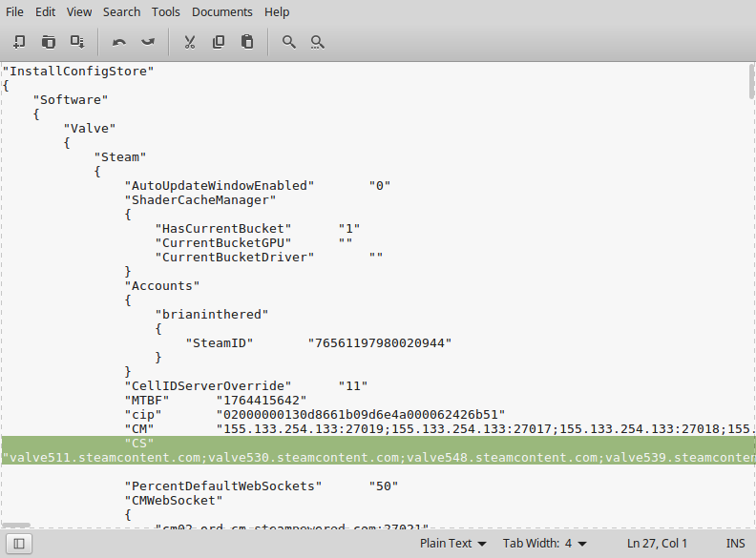Undo the last action
The width and height of the screenshot is (756, 558).
pos(119,42)
